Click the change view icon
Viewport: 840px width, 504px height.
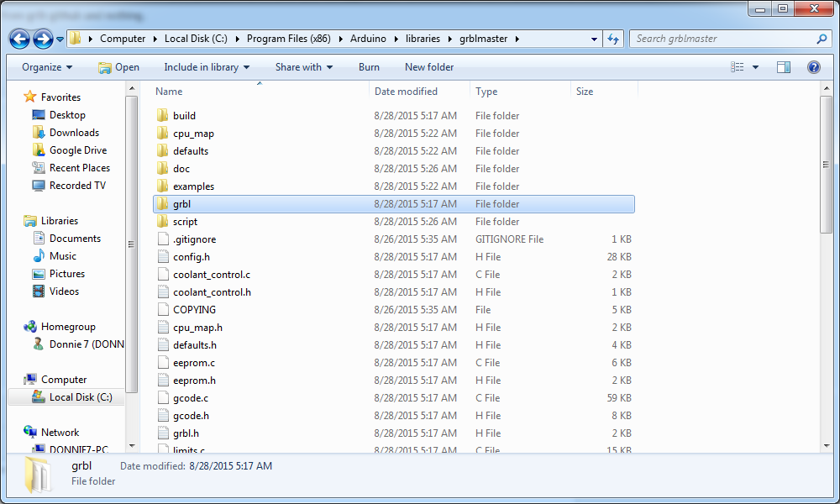(738, 67)
